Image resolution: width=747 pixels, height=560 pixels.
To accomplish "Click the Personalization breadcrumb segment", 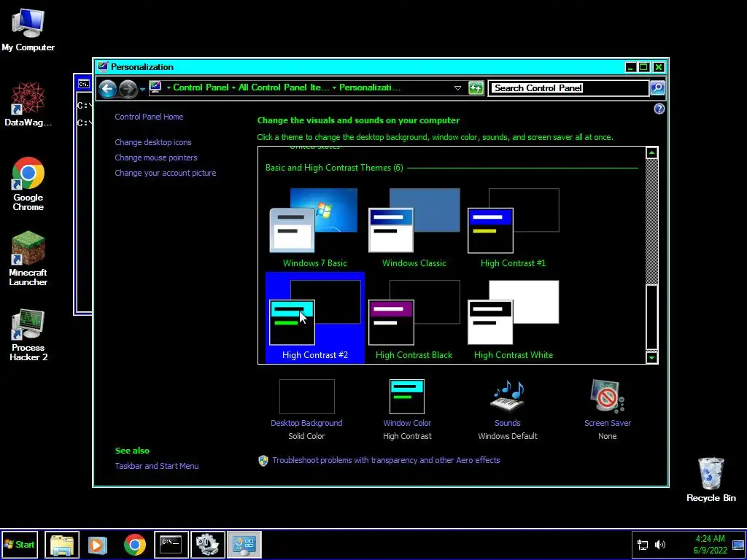I will [370, 87].
